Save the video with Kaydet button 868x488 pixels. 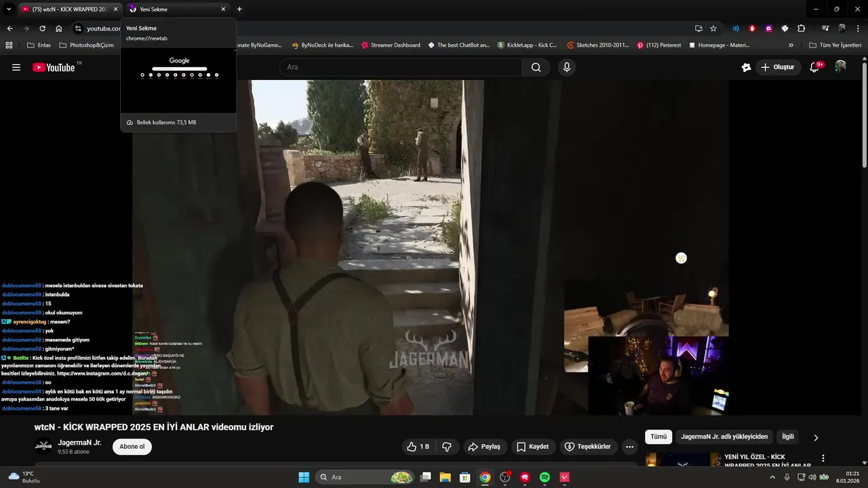(x=532, y=447)
